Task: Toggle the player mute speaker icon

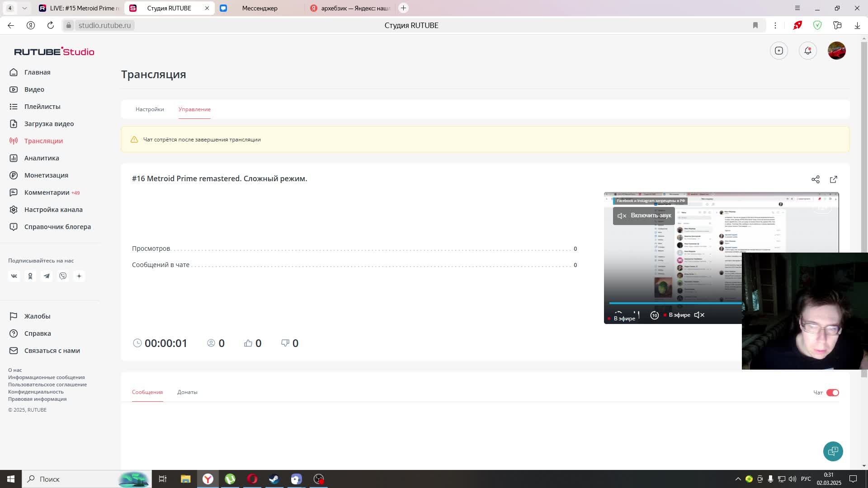Action: click(699, 315)
